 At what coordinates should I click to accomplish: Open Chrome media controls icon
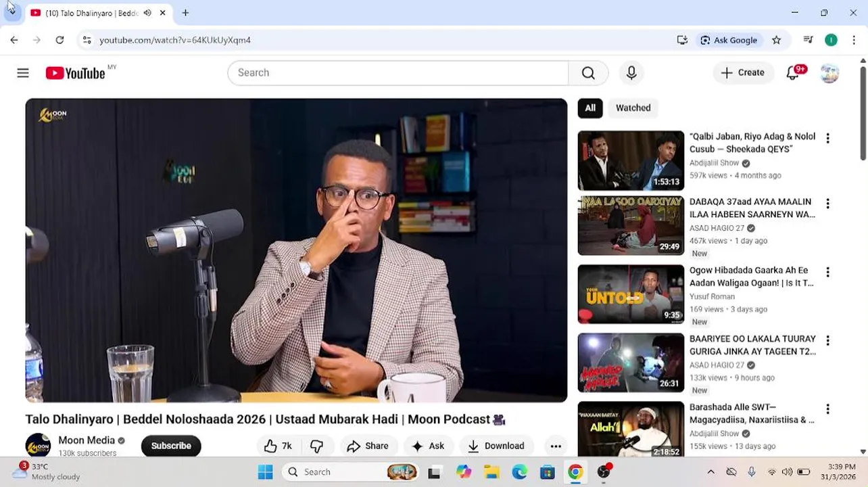(808, 40)
